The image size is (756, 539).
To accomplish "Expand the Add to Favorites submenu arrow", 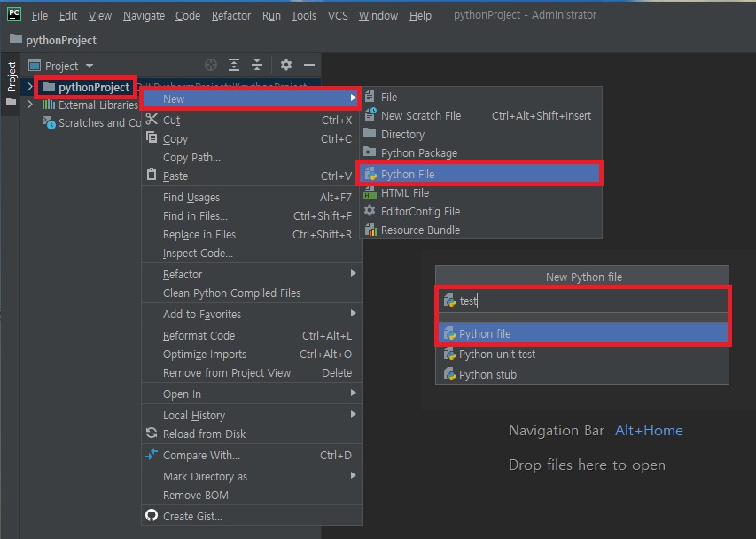I will point(354,313).
